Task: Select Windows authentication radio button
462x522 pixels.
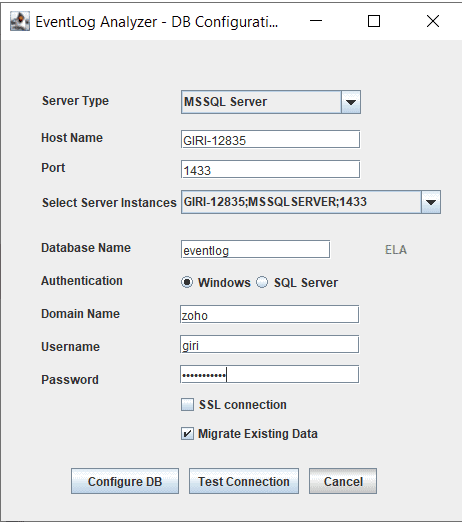Action: click(x=187, y=282)
